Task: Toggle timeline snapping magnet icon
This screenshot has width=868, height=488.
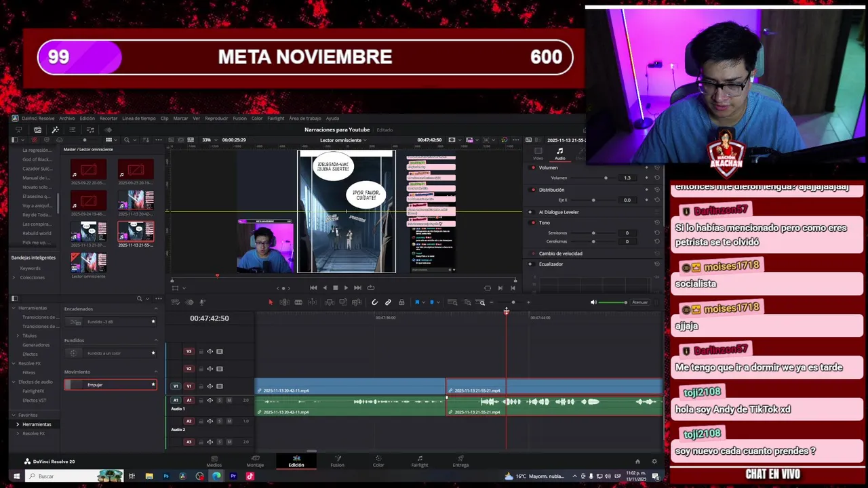Action: point(374,302)
